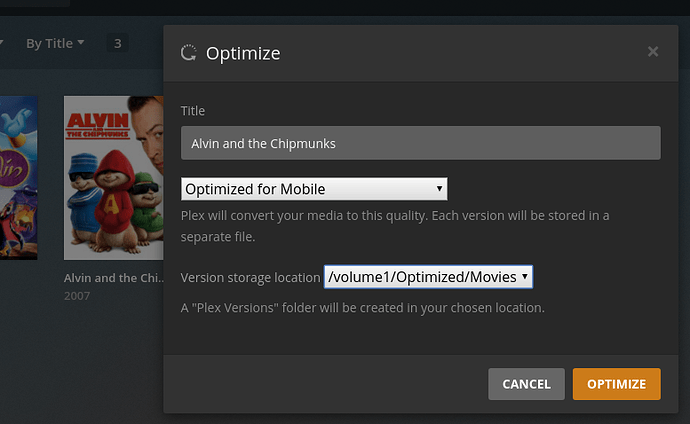Select the partially visible Aladdin poster

pyautogui.click(x=18, y=178)
